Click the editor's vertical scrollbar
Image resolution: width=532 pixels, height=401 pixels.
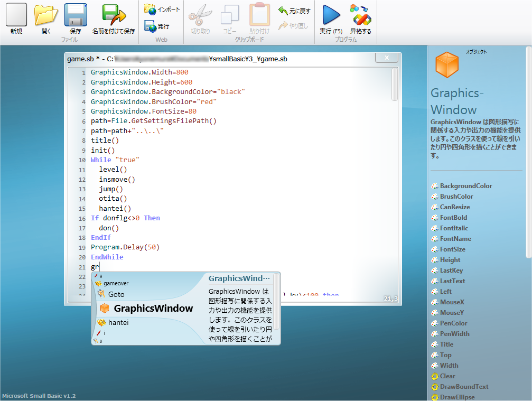point(395,85)
